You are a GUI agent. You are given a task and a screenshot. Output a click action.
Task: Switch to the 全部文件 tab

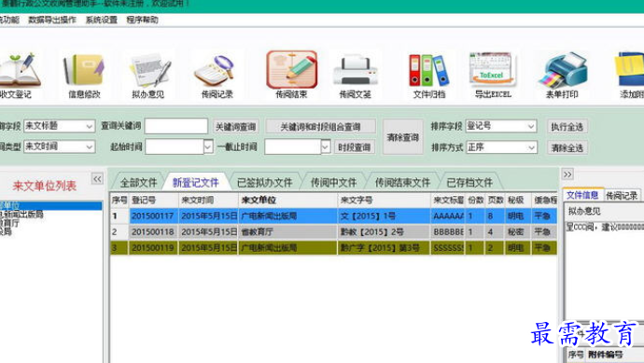pyautogui.click(x=138, y=182)
